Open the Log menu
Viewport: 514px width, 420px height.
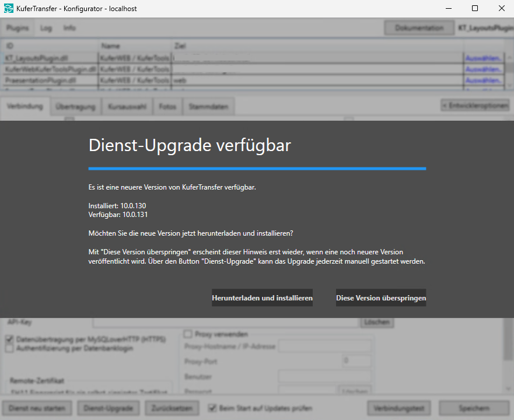[46, 28]
